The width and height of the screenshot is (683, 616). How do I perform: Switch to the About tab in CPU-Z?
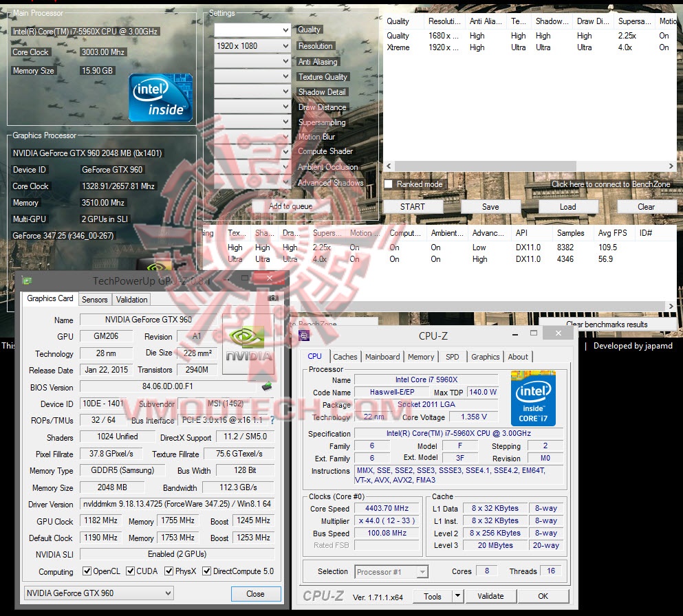518,357
